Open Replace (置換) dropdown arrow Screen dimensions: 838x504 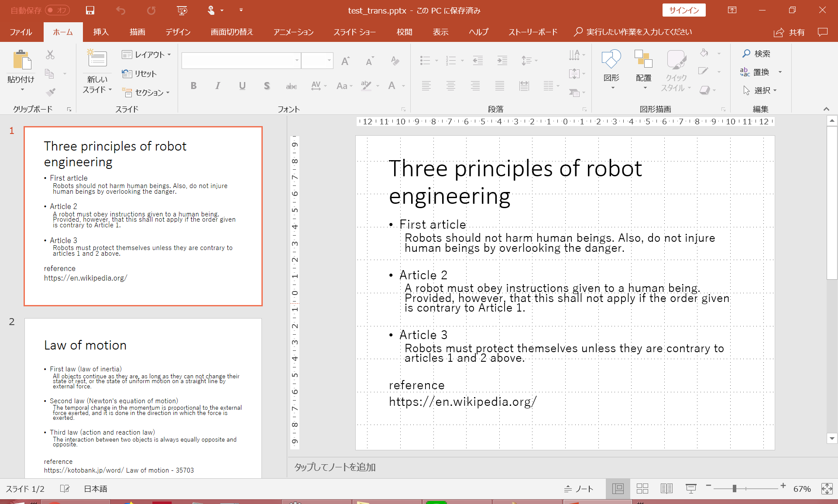780,72
